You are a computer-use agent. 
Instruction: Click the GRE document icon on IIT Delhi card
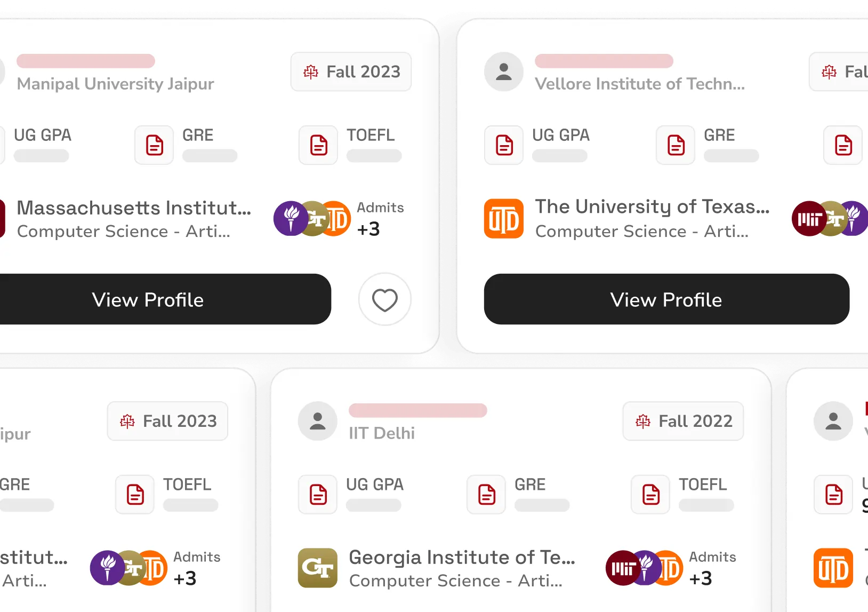(x=486, y=495)
